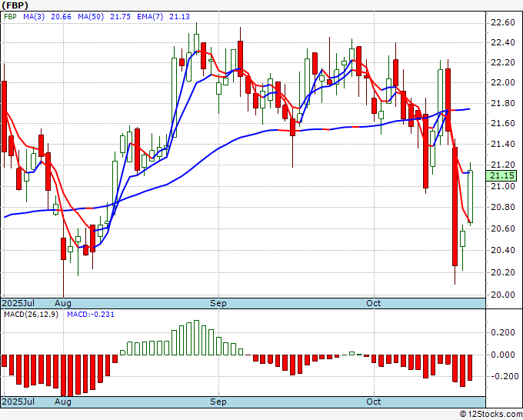
Task: Click the tallest green MACD histogram bar
Action: point(196,338)
